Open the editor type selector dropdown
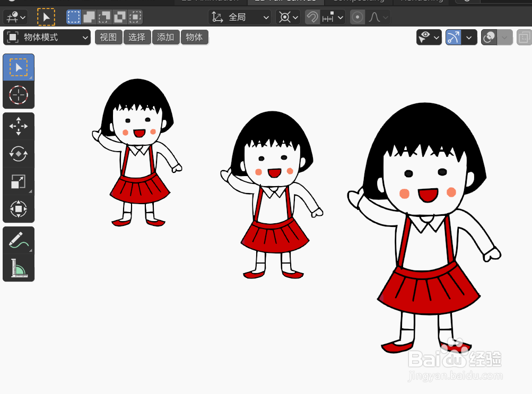The height and width of the screenshot is (394, 532). click(16, 17)
